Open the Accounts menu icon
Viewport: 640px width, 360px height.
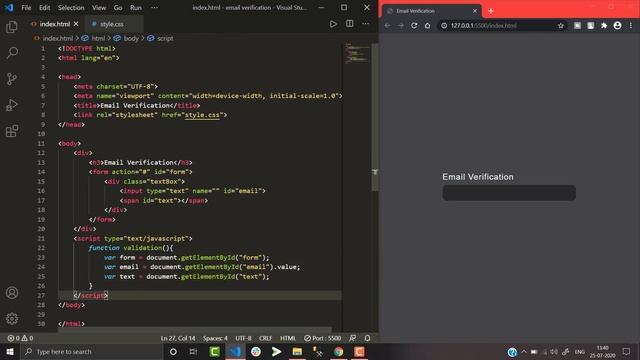tap(12, 293)
